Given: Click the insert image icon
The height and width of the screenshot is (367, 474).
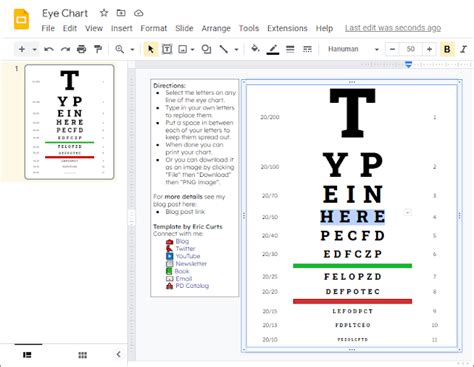Looking at the screenshot, I should click(x=183, y=49).
